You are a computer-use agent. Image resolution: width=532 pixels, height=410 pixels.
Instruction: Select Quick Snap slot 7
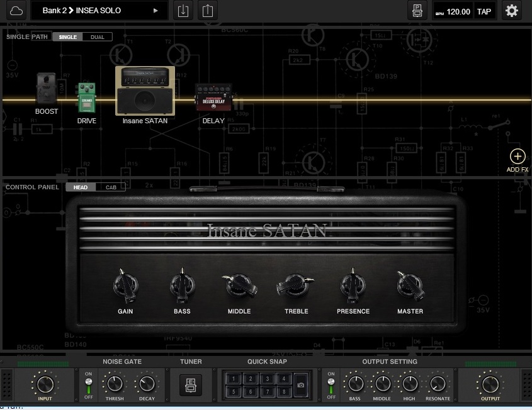(x=268, y=392)
